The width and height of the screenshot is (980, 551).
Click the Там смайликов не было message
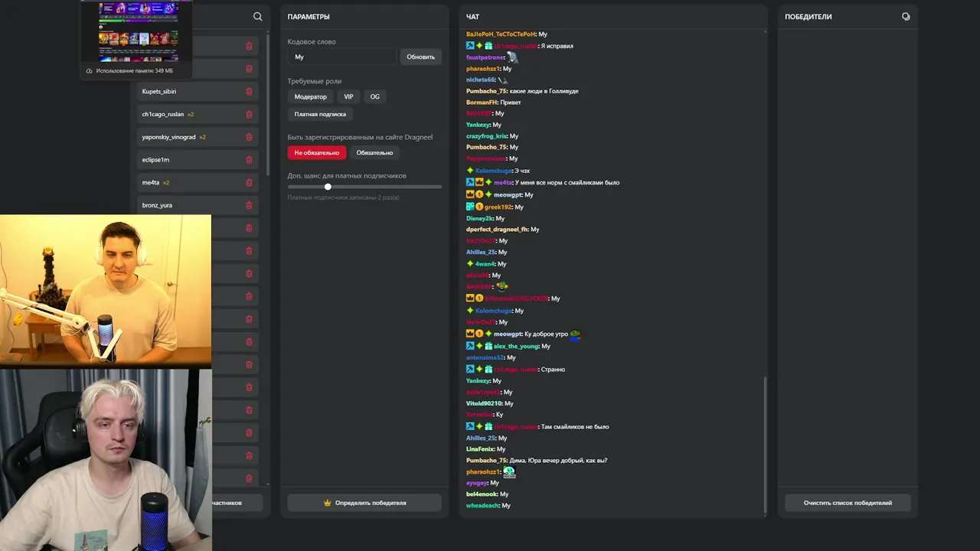coord(574,426)
